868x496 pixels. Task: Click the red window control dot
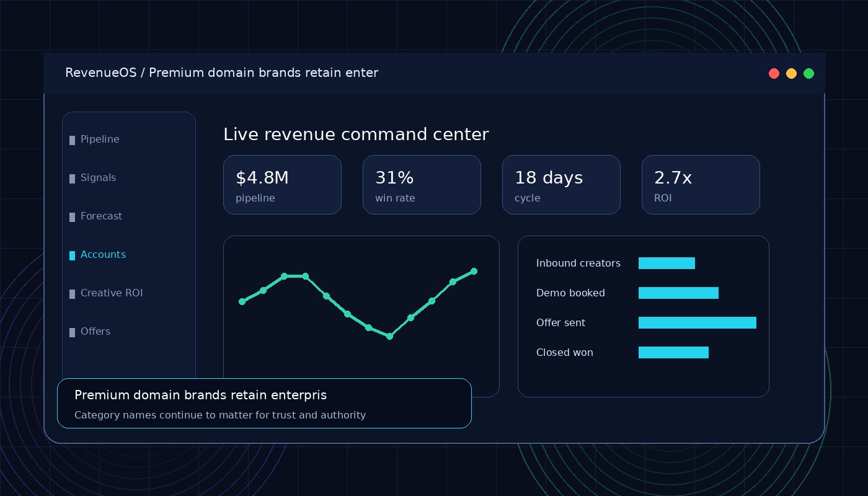[x=774, y=73]
